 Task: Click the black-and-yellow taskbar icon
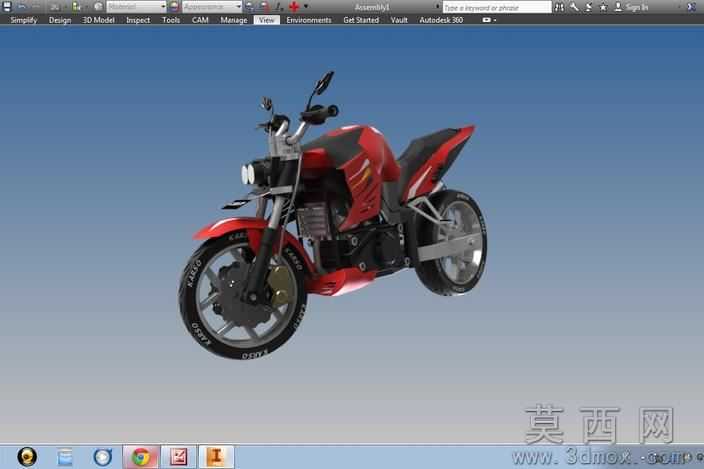(27, 457)
